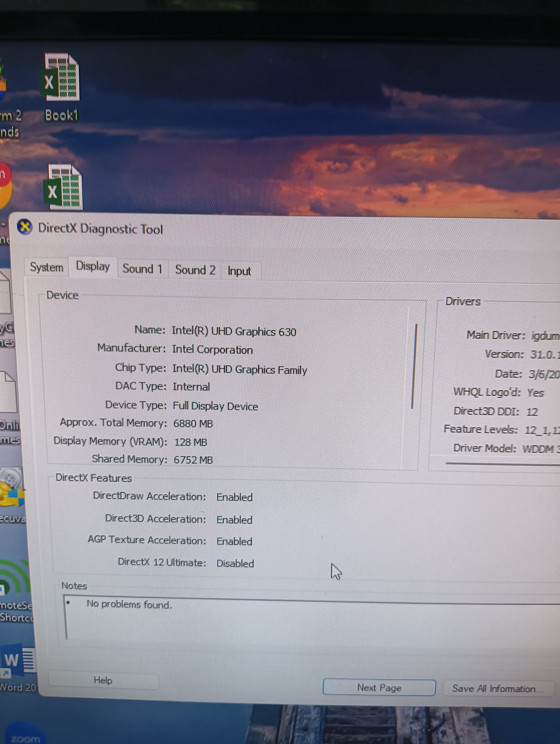Viewport: 560px width, 744px height.
Task: Click the 'Main Driver:' label
Action: coord(496,335)
